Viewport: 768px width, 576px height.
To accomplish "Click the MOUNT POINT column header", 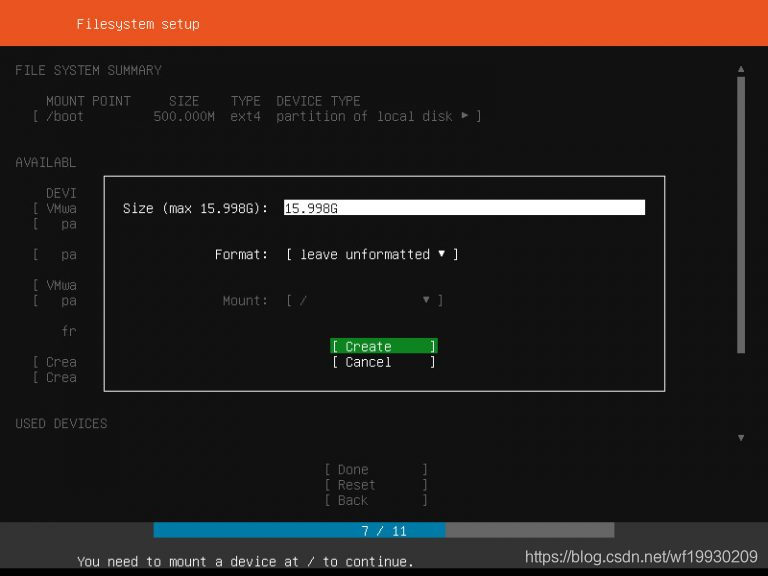I will 88,101.
